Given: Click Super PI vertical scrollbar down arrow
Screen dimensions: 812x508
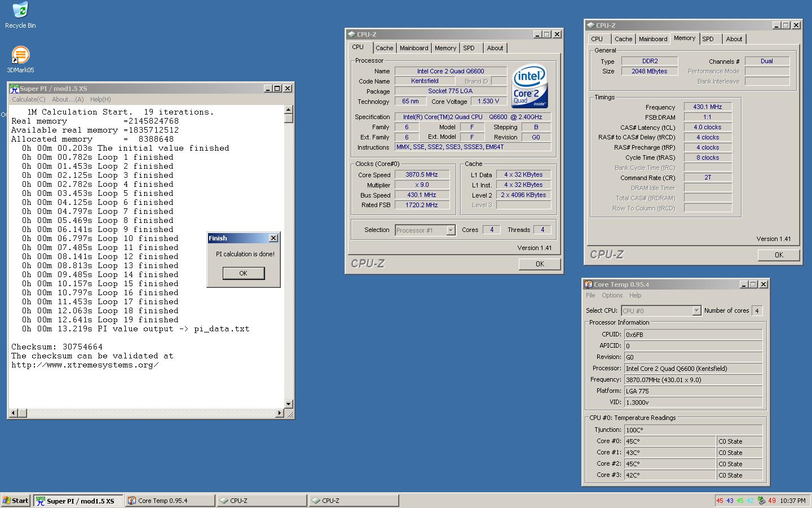Looking at the screenshot, I should 289,404.
